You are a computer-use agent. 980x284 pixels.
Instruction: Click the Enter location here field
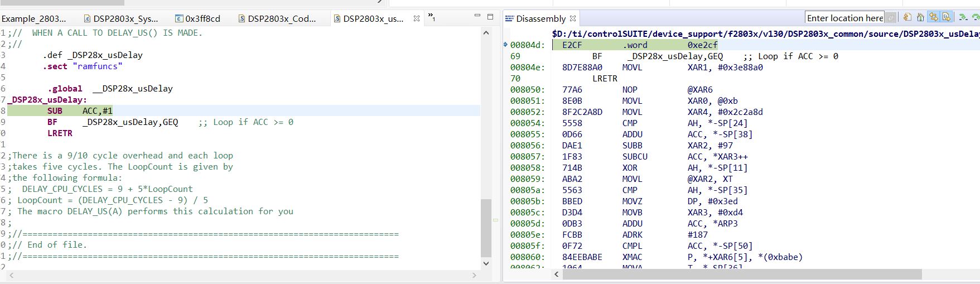[845, 18]
